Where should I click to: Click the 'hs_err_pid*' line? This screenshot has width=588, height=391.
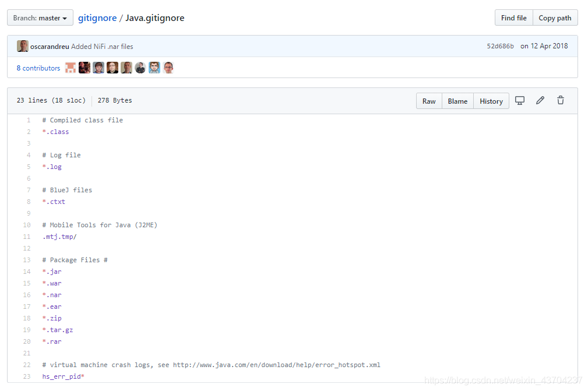coord(64,376)
